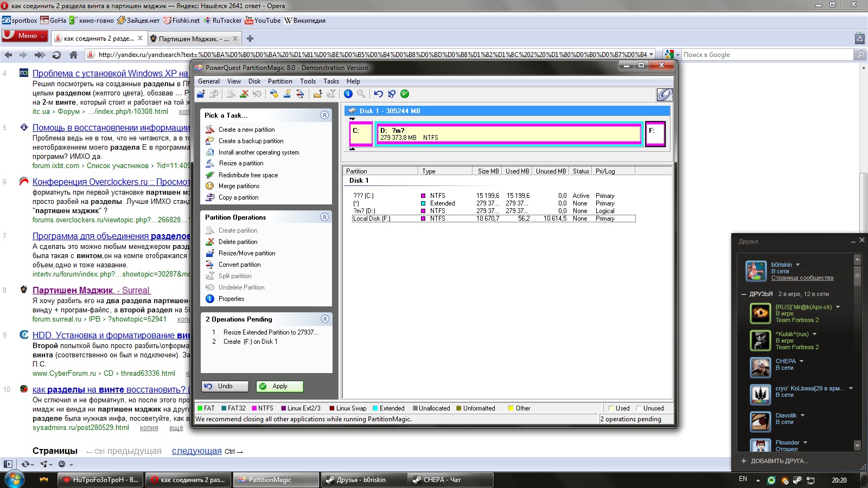Open the Tasks menu
The width and height of the screenshot is (868, 488).
pos(331,81)
